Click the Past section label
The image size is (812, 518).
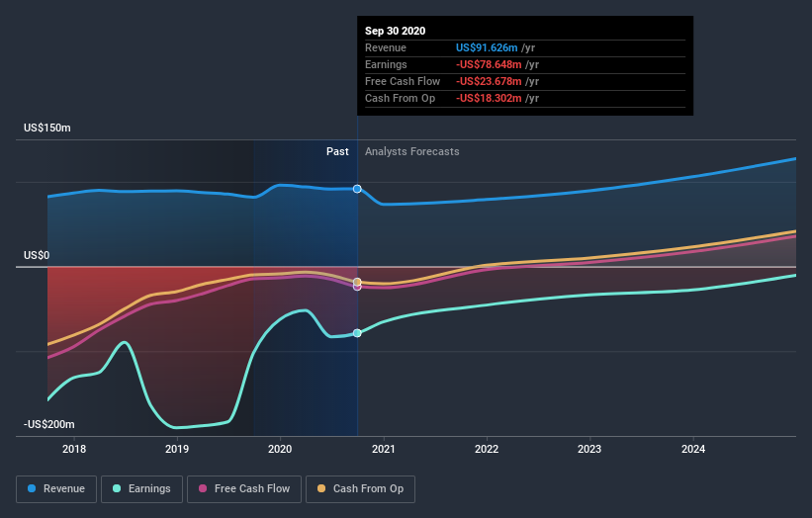coord(337,151)
